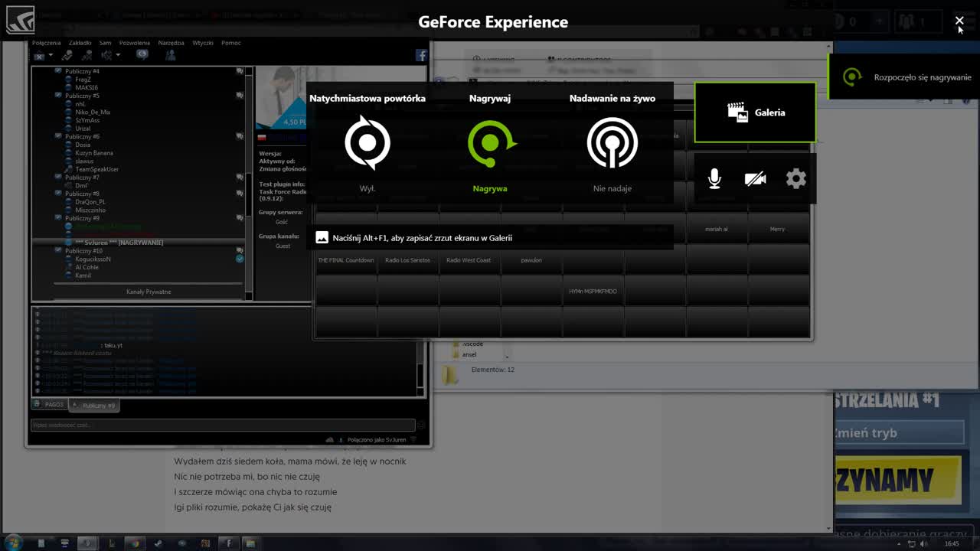The image size is (980, 551).
Task: Open GeForce overlay settings gear
Action: click(796, 179)
